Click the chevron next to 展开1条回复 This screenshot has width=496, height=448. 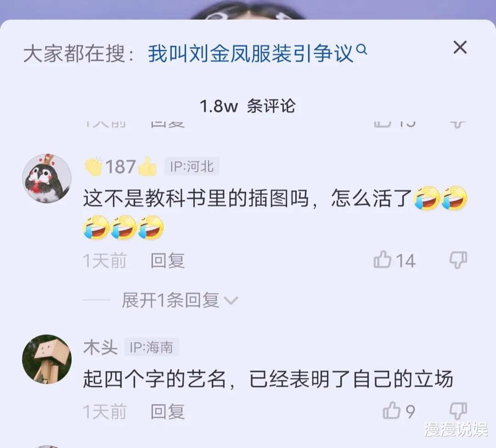coord(231,300)
